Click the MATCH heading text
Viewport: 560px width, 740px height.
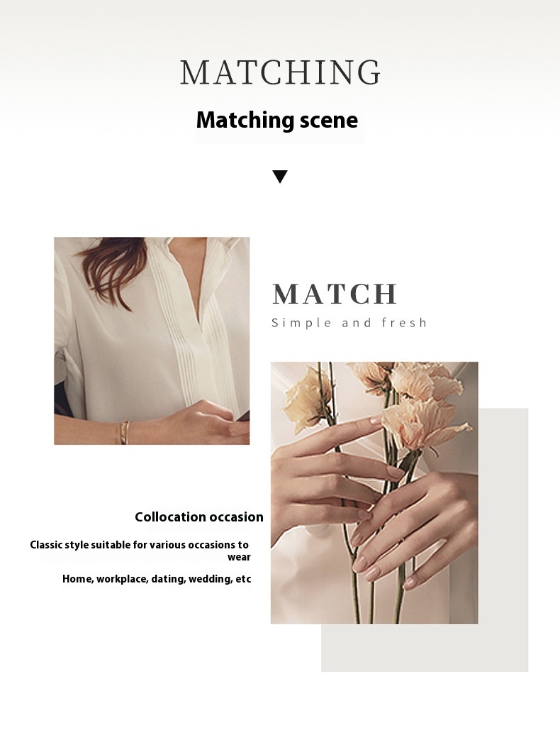(x=335, y=294)
